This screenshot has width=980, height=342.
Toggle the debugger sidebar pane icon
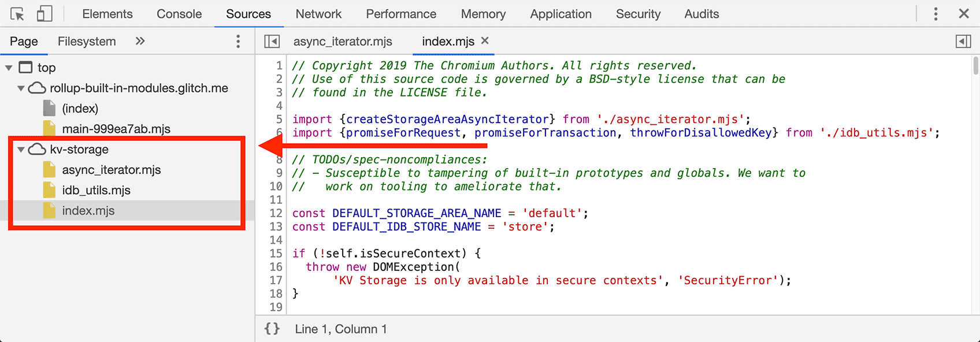tap(963, 41)
